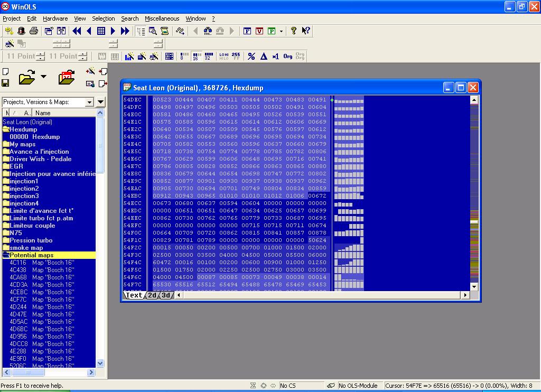Go to previous with the single left arrow

click(89, 31)
